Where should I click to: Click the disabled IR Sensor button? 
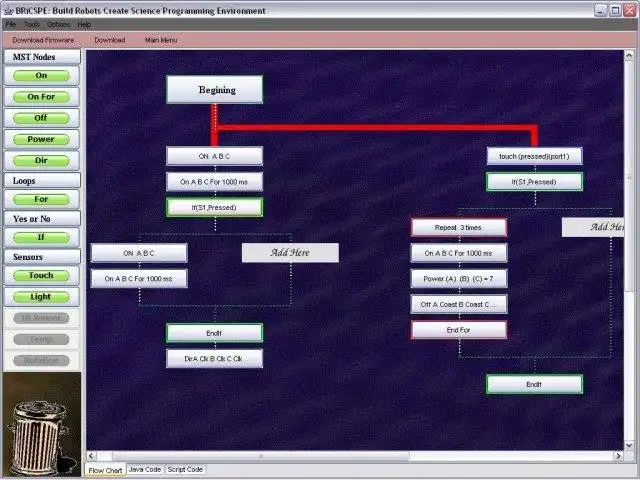[41, 318]
